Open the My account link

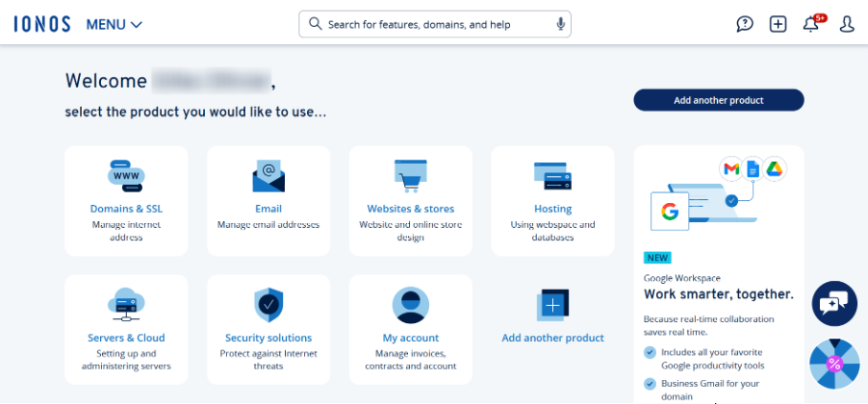click(411, 339)
